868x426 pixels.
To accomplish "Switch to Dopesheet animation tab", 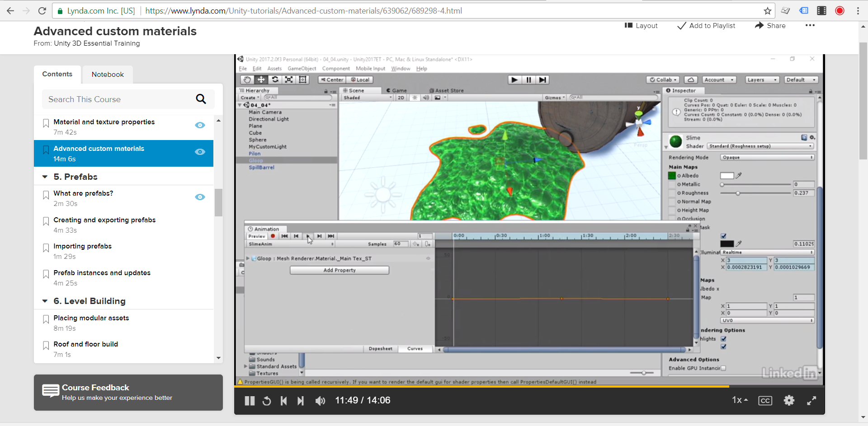I will point(380,349).
